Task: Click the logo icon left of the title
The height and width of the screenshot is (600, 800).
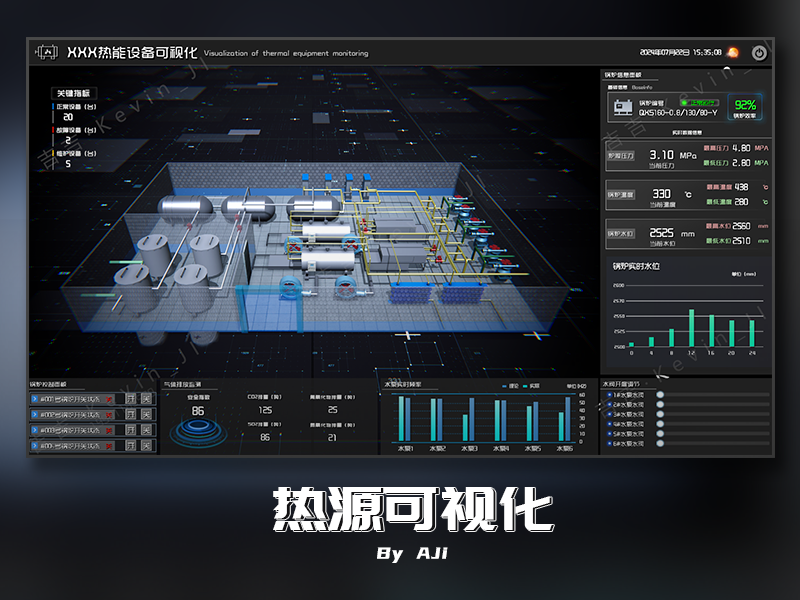Action: (46, 50)
